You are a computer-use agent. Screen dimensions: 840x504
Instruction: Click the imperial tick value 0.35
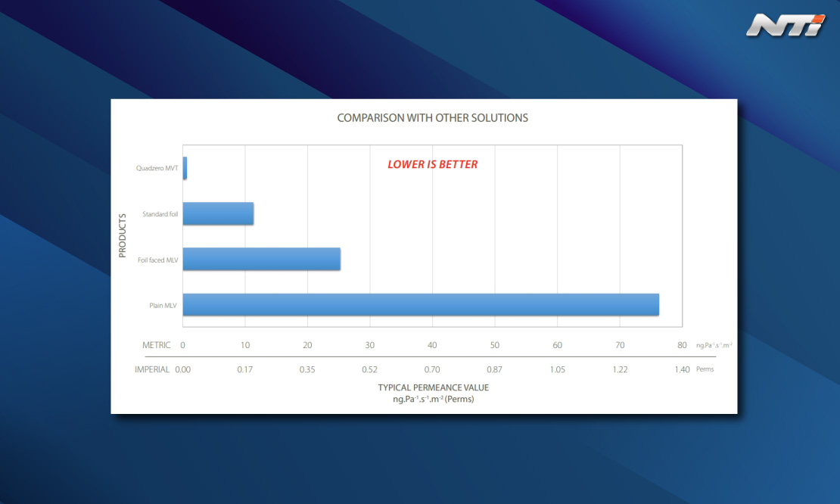[307, 369]
